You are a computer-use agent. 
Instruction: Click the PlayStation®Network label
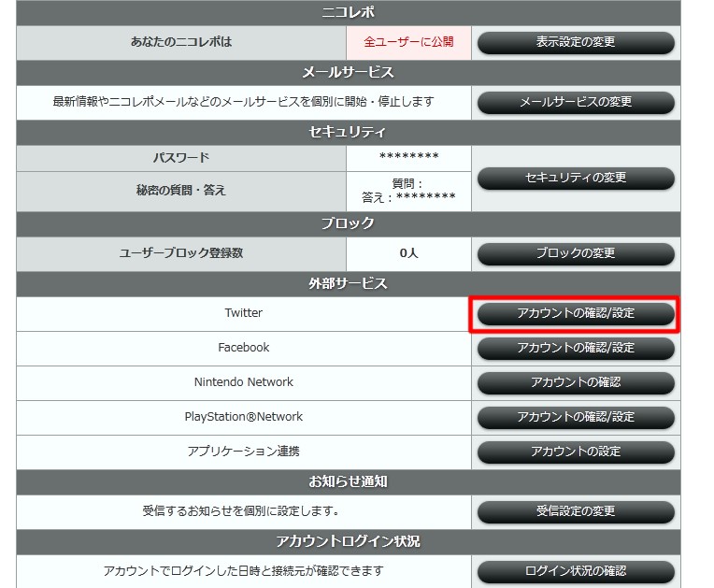pyautogui.click(x=243, y=417)
